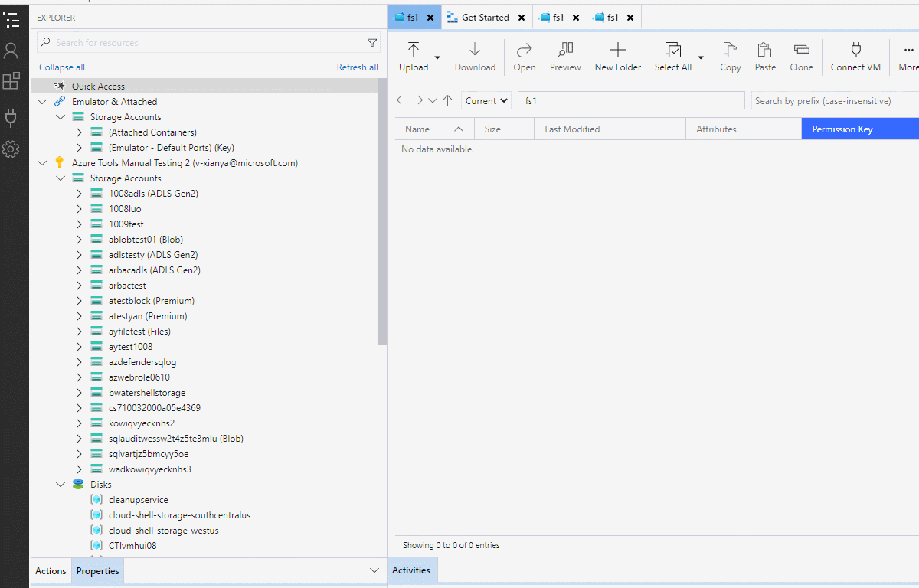This screenshot has width=919, height=588.
Task: Click the Upload toolbar button
Action: click(414, 57)
